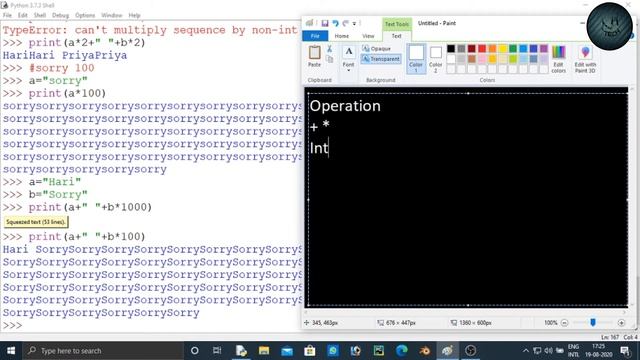Select Color 2 box in Paint
Screen dimensions: 640x360
(x=436, y=59)
